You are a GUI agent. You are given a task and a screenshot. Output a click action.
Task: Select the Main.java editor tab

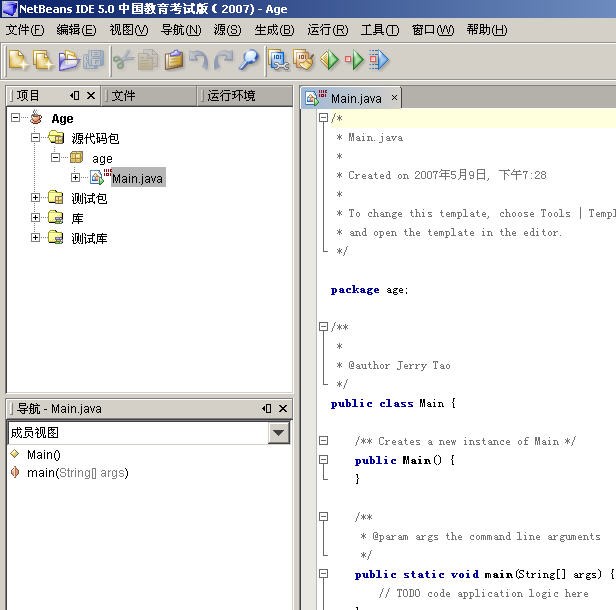point(351,98)
